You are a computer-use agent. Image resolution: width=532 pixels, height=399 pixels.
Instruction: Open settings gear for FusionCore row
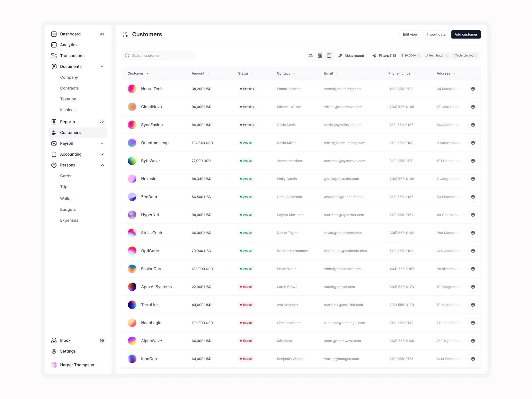pyautogui.click(x=473, y=269)
